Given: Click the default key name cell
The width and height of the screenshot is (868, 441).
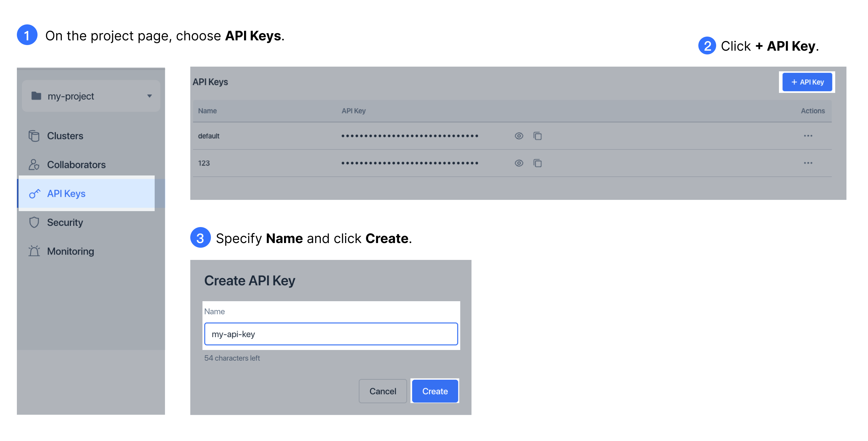Looking at the screenshot, I should click(x=209, y=136).
